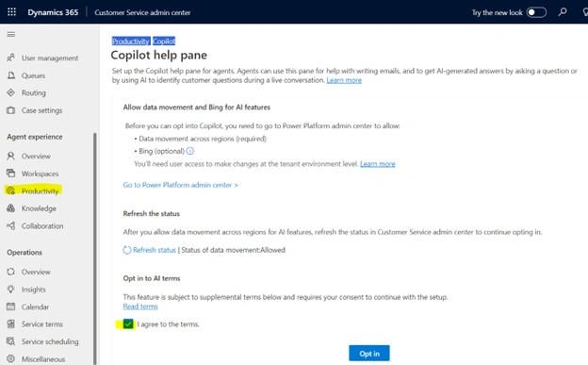Click the Refresh status circular icon

pos(127,250)
